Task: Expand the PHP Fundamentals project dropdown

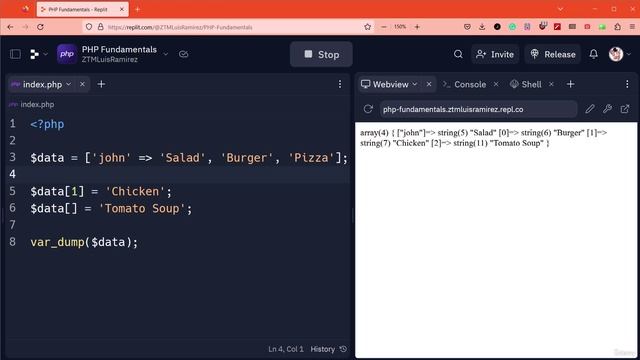Action: 165,54
